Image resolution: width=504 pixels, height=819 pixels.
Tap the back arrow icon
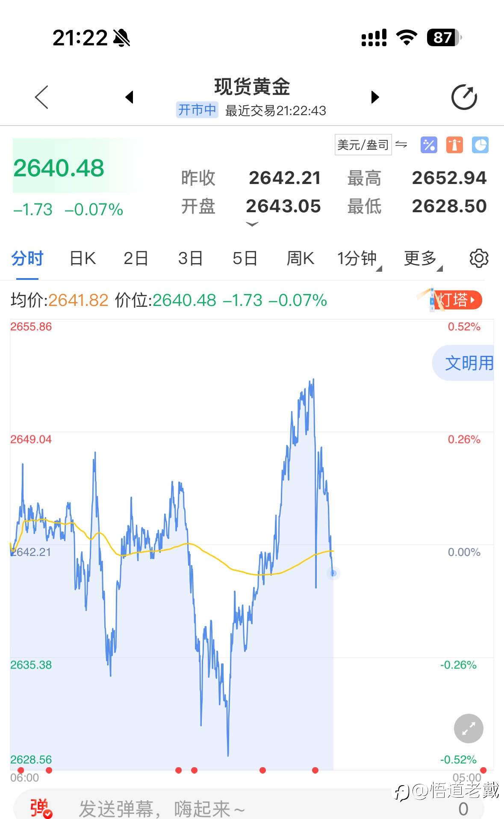point(41,97)
